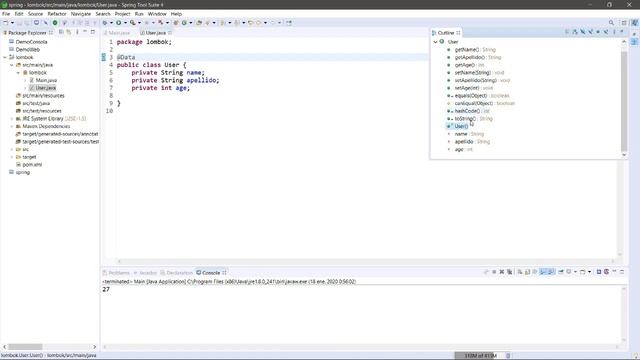Open the Refactor menu
Image resolution: width=640 pixels, height=360 pixels.
[x=57, y=14]
